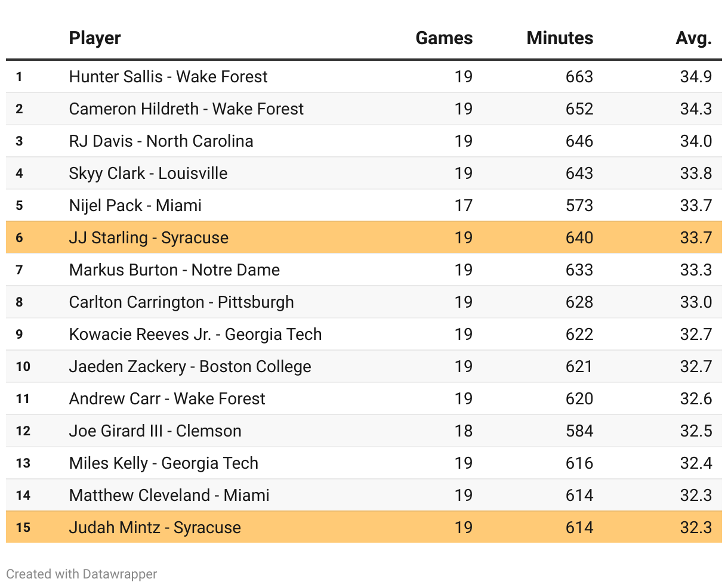Click Kowacie Reeves Jr. - Georgia Tech cell

point(195,334)
